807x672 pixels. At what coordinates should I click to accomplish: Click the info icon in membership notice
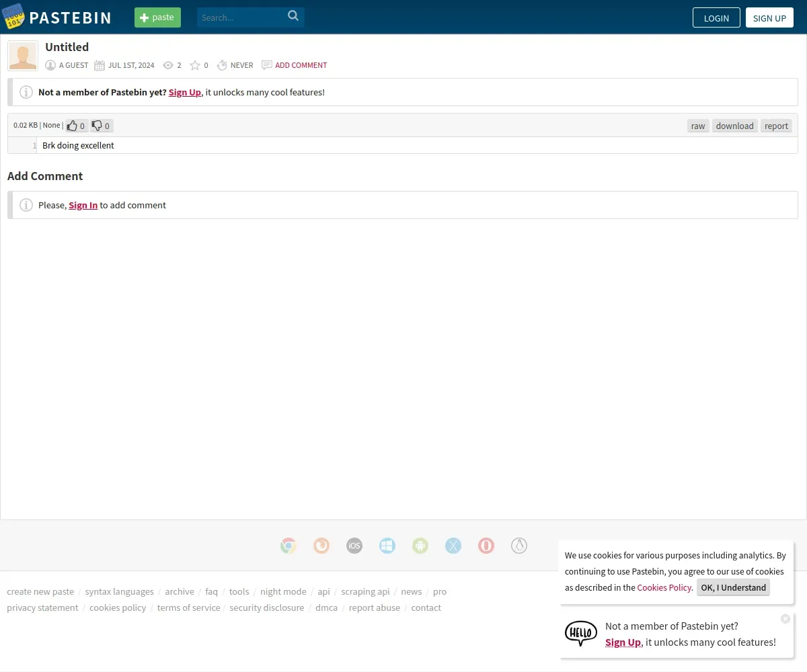pyautogui.click(x=26, y=92)
